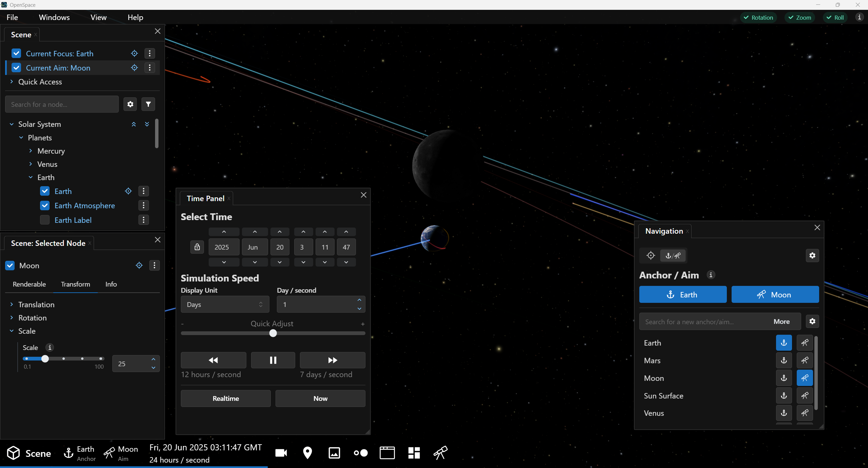
Task: Open three-dot menu for Earth Atmosphere
Action: 144,206
